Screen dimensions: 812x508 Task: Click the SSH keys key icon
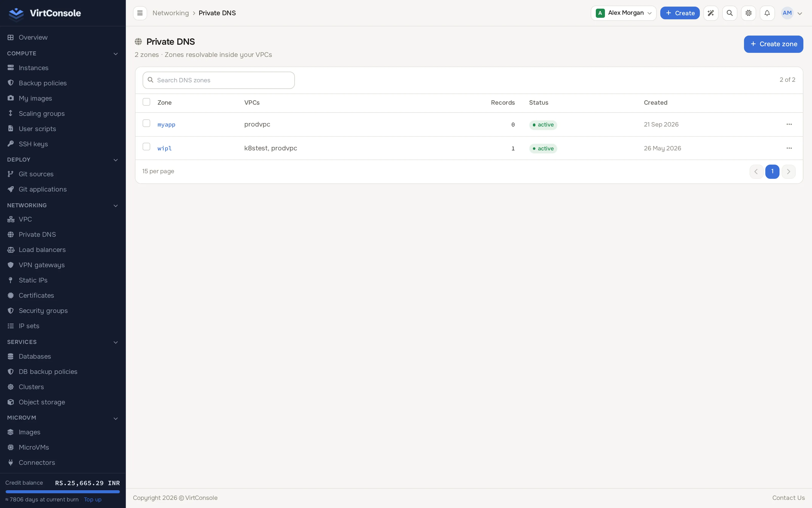tap(11, 144)
